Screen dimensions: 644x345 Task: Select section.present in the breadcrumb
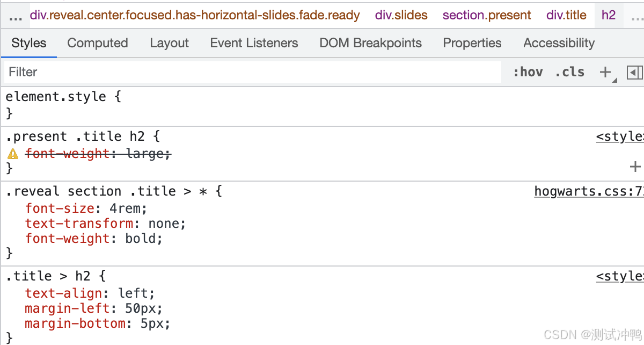pos(487,15)
